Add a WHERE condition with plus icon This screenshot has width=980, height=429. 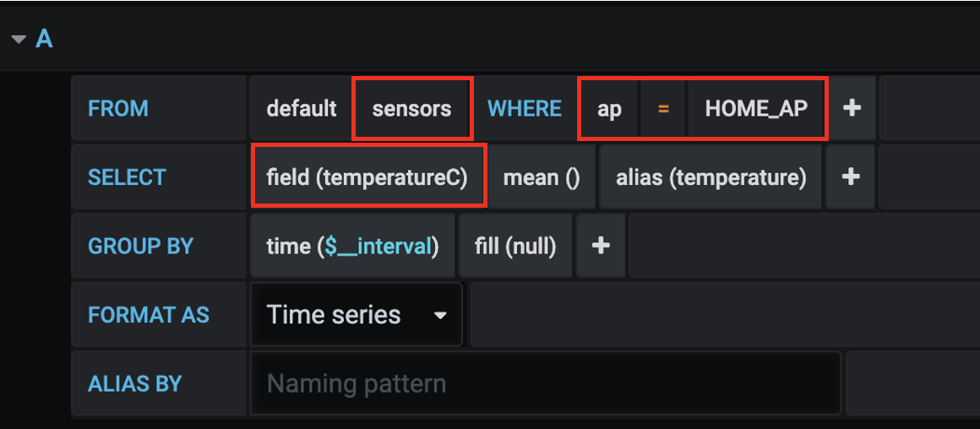852,108
